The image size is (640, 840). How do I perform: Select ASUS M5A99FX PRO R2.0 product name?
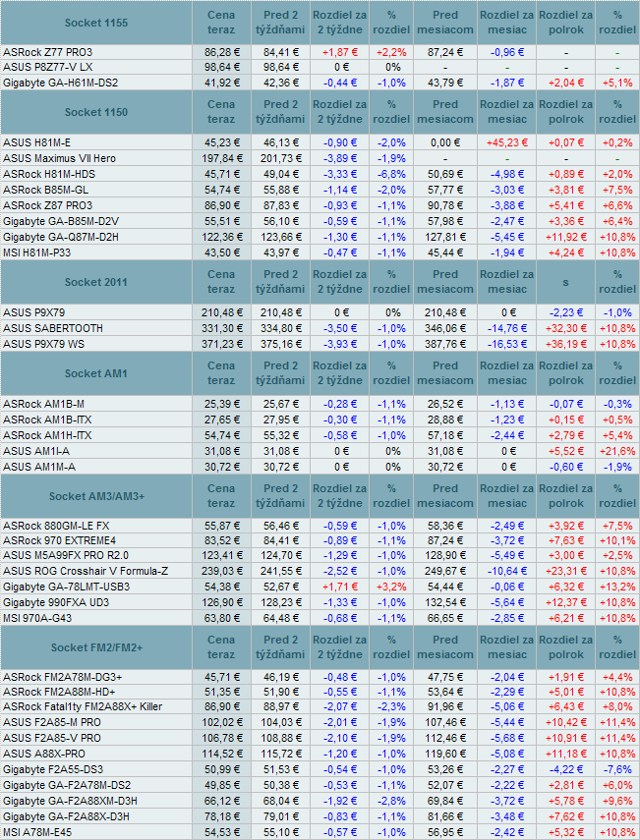click(x=66, y=555)
